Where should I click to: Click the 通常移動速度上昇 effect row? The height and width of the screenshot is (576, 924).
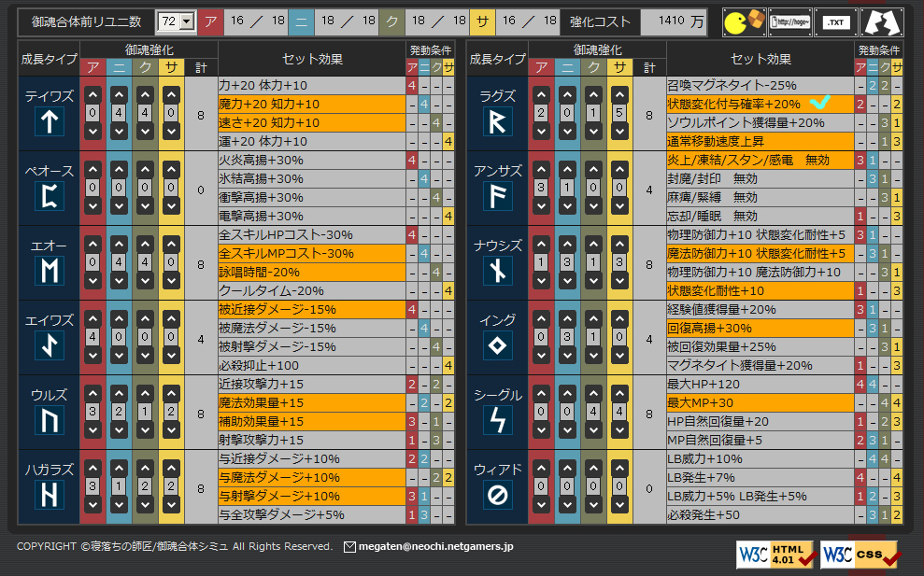point(761,141)
